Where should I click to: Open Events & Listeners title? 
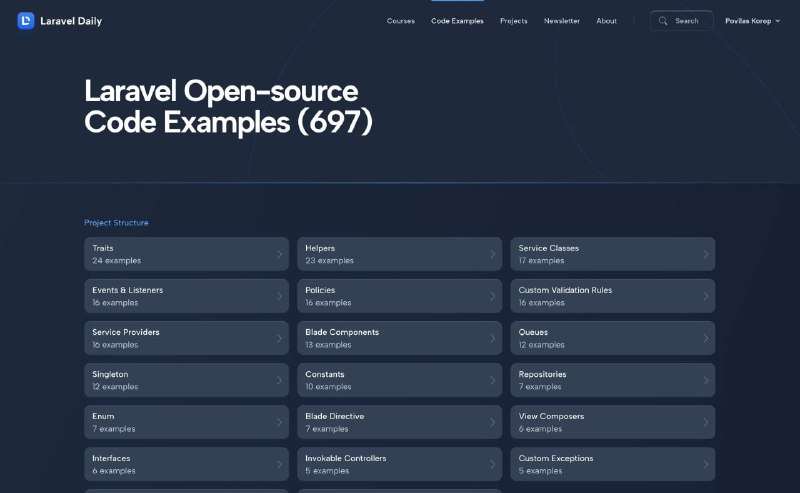pos(128,290)
